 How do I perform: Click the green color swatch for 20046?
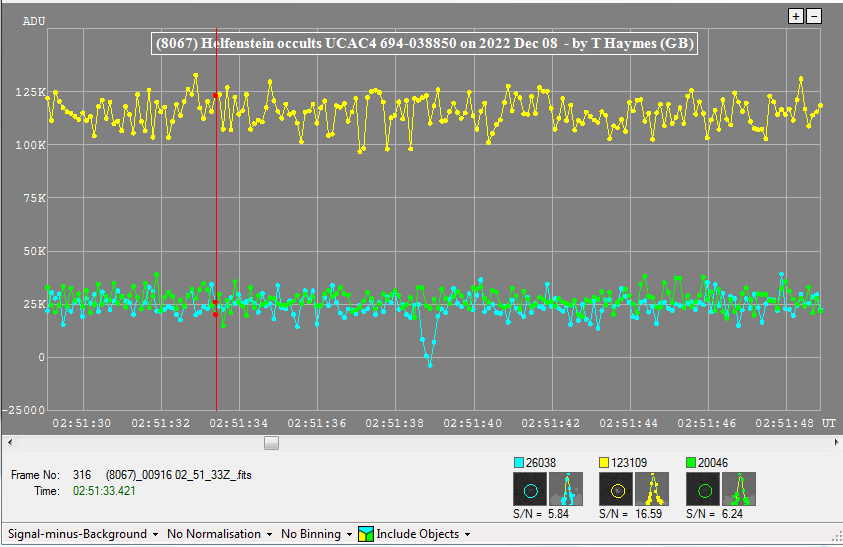point(692,464)
